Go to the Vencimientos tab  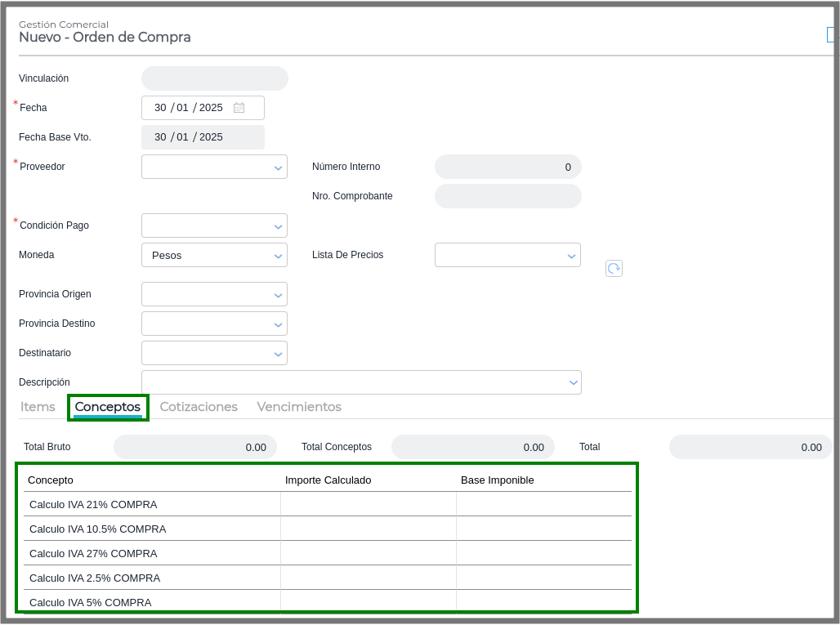pos(299,407)
